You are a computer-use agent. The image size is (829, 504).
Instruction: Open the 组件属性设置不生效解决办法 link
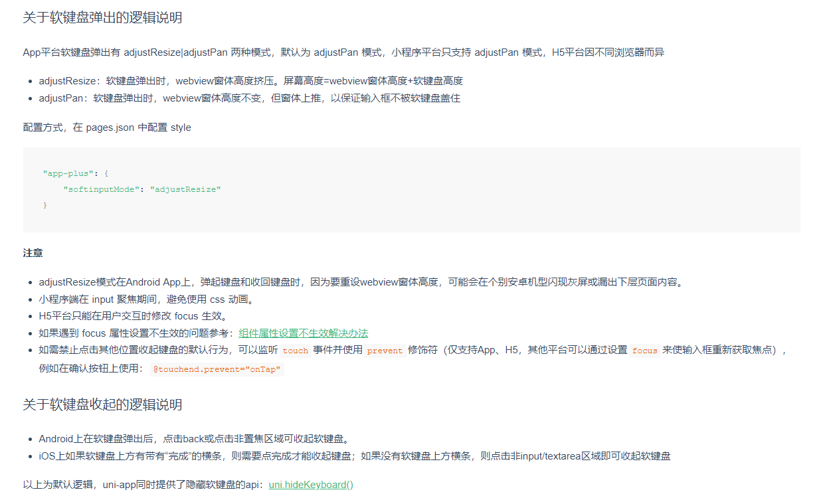304,333
